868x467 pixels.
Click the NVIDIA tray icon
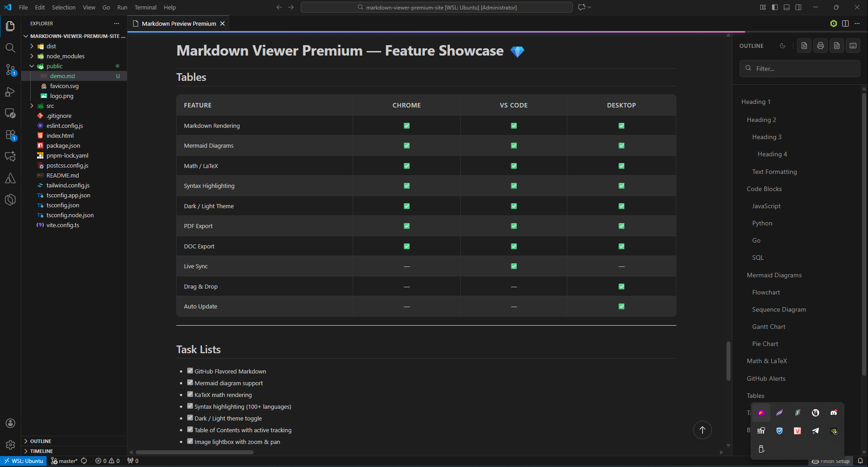pyautogui.click(x=834, y=431)
